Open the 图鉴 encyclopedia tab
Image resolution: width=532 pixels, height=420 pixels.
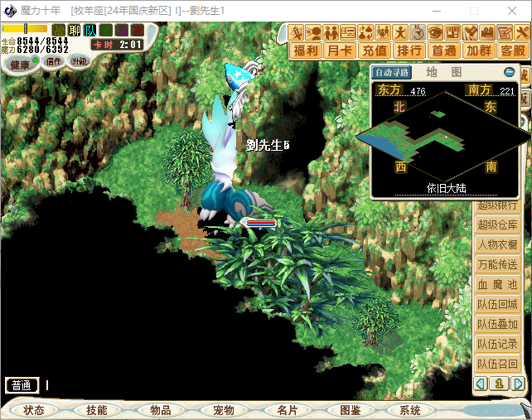[x=351, y=410]
